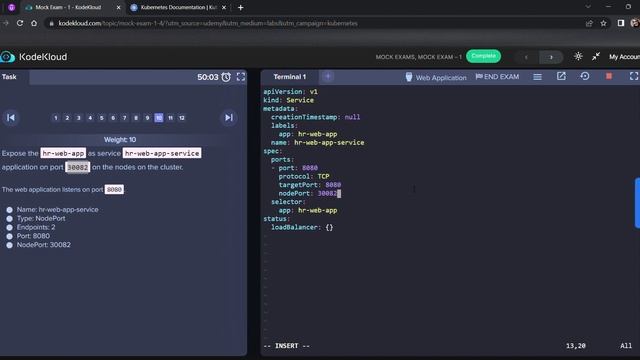640x360 pixels.
Task: Add a new terminal tab
Action: (328, 76)
